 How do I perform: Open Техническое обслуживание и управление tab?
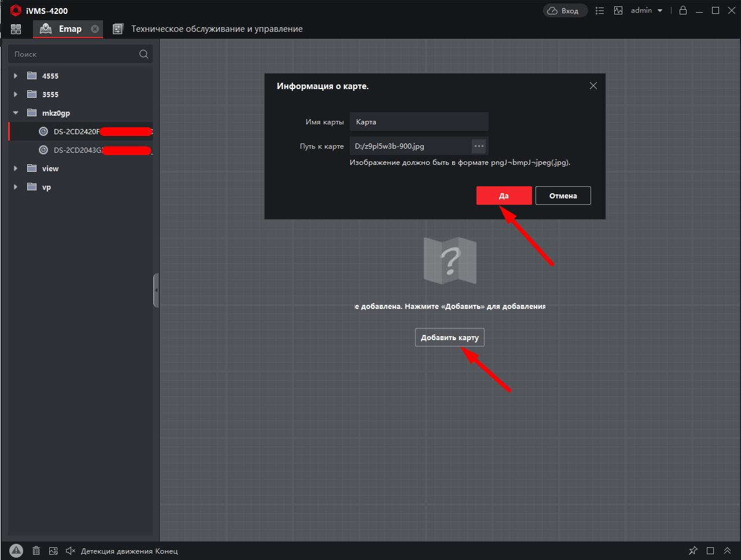217,29
